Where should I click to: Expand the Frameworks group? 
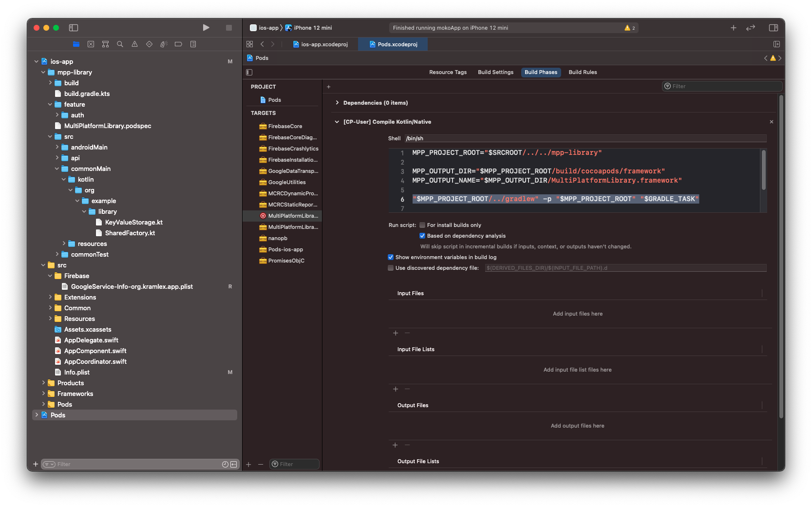[43, 394]
